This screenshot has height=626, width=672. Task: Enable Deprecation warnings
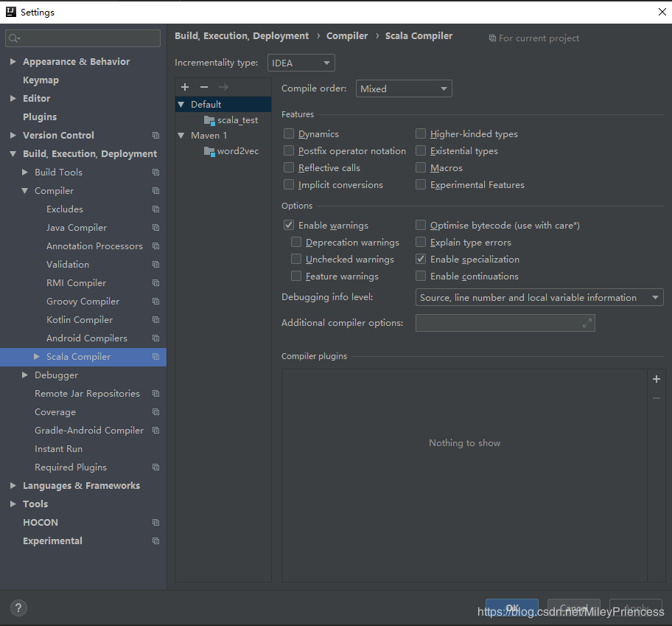pos(298,242)
